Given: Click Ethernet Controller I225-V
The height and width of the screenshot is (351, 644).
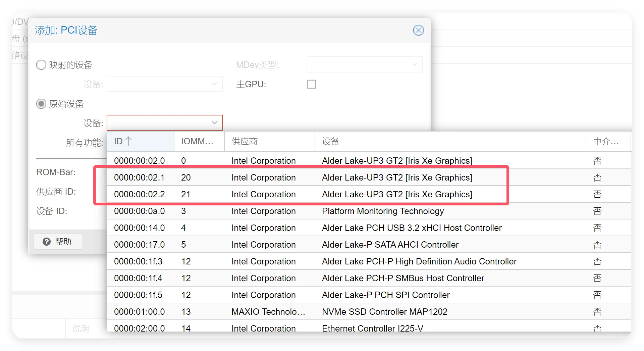Looking at the screenshot, I should pos(373,328).
